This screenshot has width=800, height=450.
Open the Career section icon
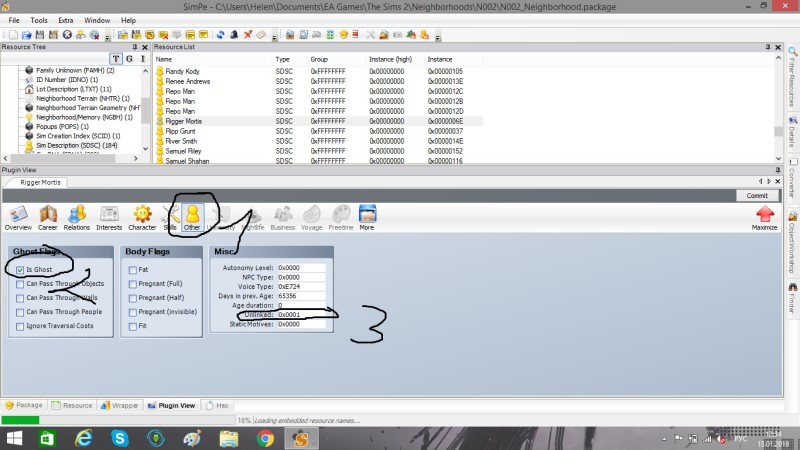[47, 218]
